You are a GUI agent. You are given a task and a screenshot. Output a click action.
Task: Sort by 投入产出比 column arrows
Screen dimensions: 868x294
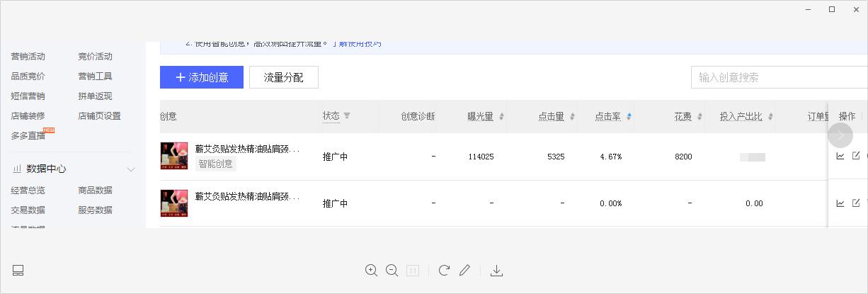pyautogui.click(x=770, y=116)
